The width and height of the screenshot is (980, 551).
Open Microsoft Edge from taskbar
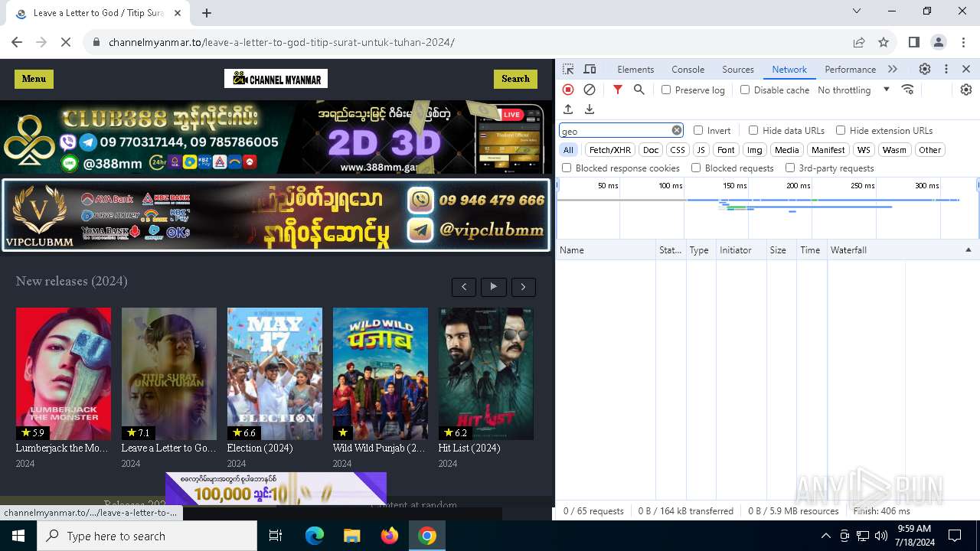click(315, 536)
